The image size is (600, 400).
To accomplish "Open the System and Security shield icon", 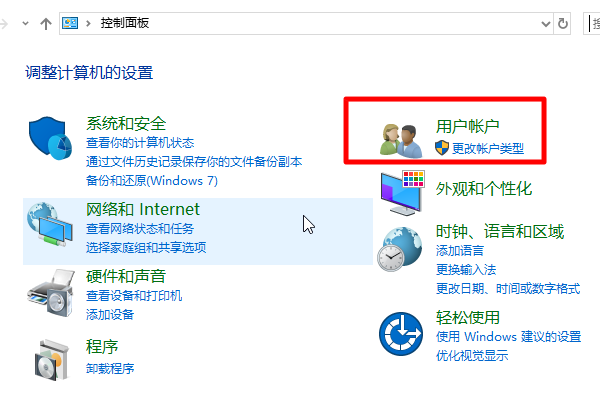I will pos(50,138).
